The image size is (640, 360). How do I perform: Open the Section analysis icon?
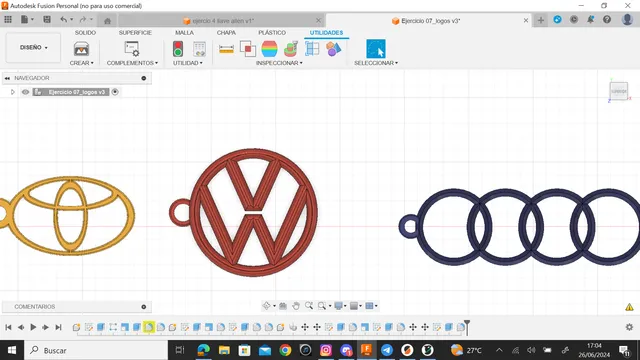click(312, 49)
